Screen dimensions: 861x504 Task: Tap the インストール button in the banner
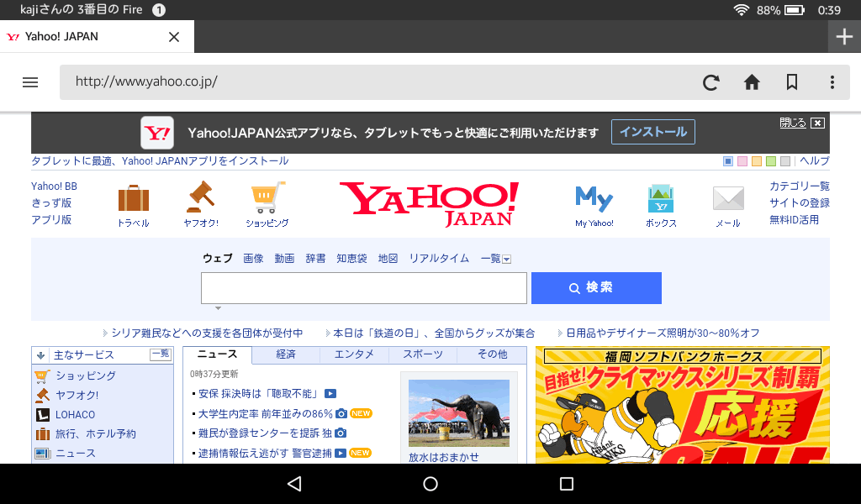pos(653,132)
